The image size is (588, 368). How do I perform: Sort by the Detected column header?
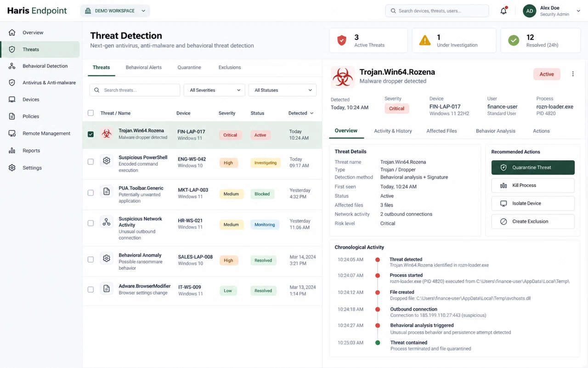pyautogui.click(x=301, y=113)
